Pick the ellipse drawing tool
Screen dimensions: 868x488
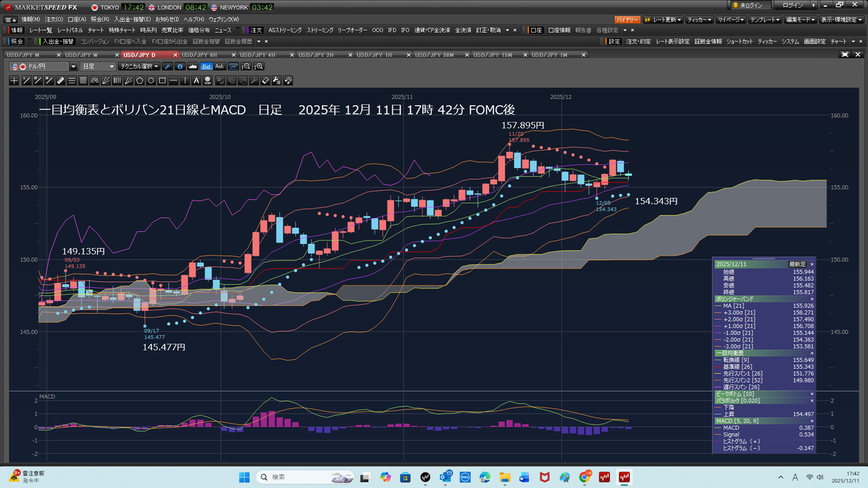(x=151, y=81)
